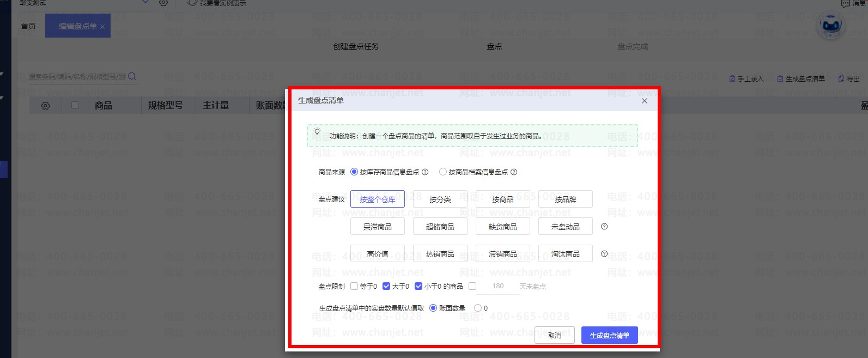The width and height of the screenshot is (868, 358).
Task: Uncheck the 大于0 checkbox
Action: coord(386,286)
